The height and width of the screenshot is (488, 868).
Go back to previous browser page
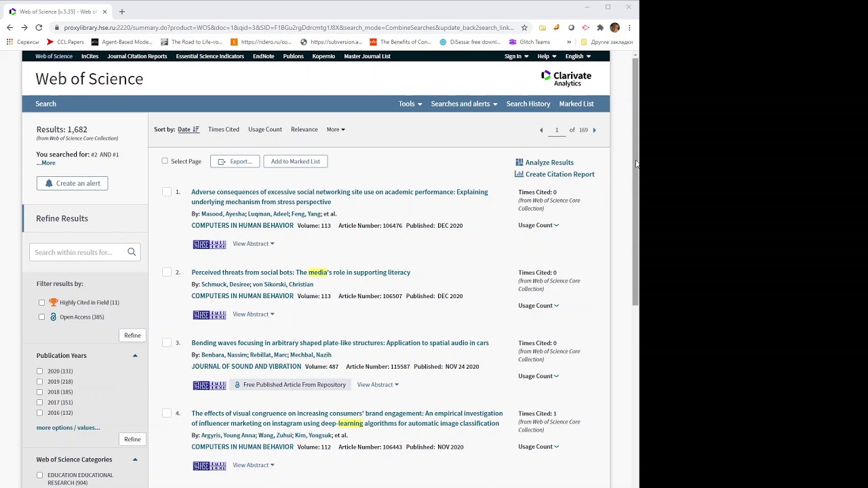(x=9, y=28)
